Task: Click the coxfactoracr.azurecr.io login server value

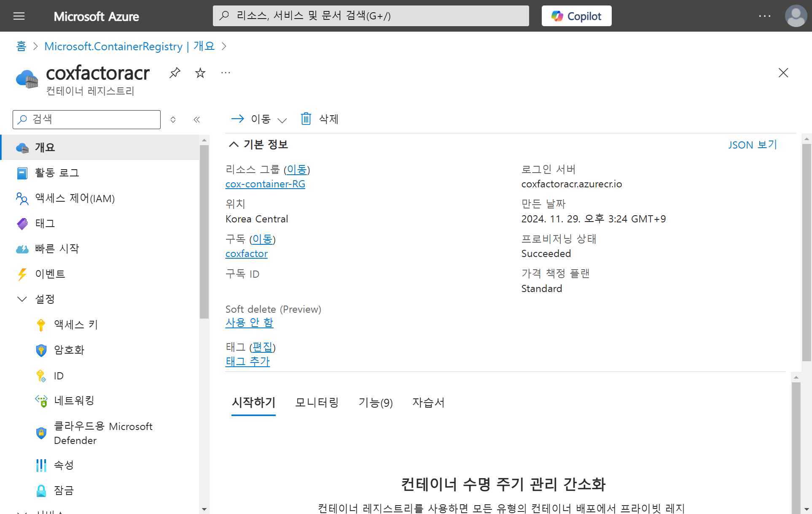Action: click(x=571, y=184)
